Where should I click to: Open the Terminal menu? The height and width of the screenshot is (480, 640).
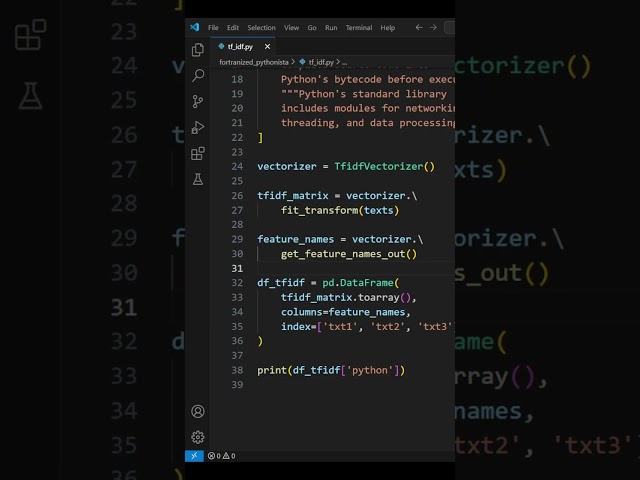[359, 27]
